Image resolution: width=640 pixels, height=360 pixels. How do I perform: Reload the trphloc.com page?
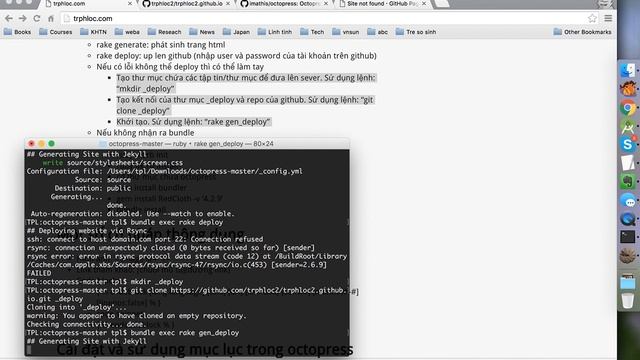point(37,18)
